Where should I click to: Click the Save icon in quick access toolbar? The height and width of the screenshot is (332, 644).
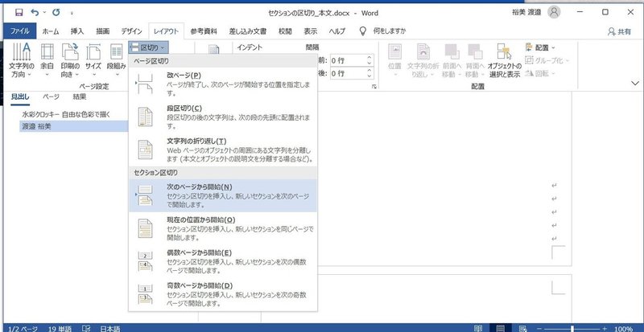point(19,13)
